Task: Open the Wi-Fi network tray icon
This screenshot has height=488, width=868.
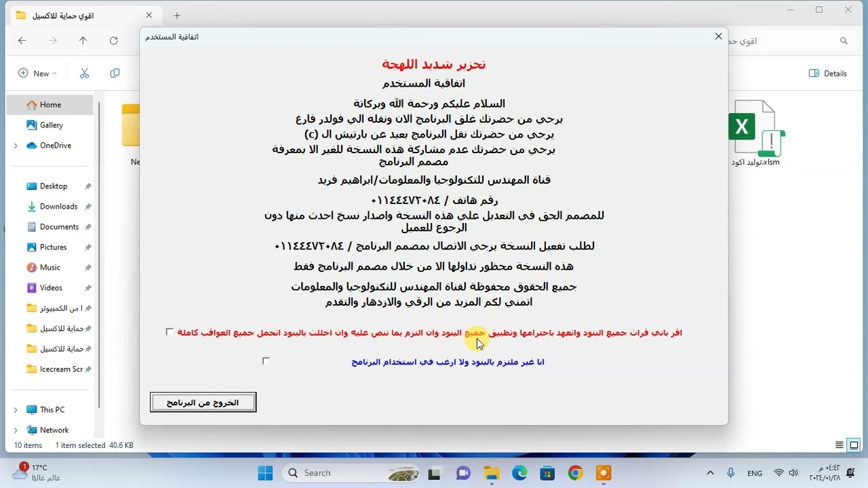Action: coord(778,473)
